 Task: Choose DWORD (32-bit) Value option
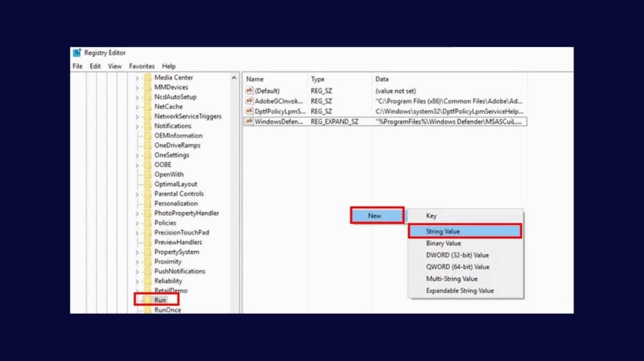(x=457, y=255)
